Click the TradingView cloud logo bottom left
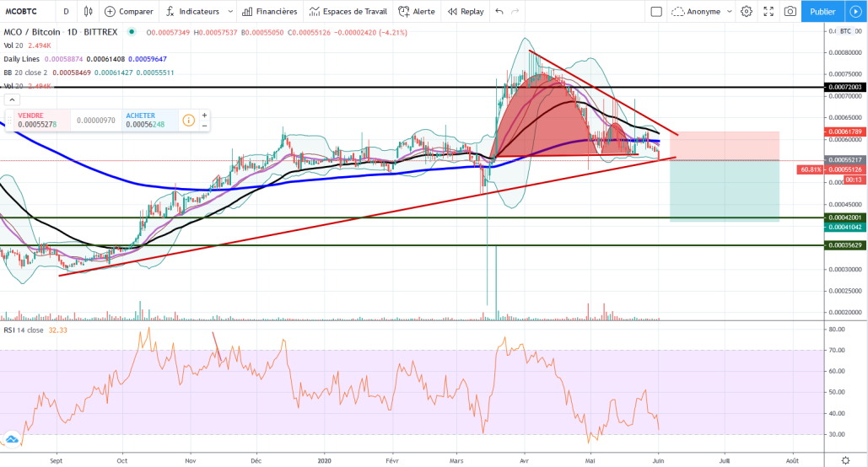Image resolution: width=868 pixels, height=467 pixels. (10, 440)
